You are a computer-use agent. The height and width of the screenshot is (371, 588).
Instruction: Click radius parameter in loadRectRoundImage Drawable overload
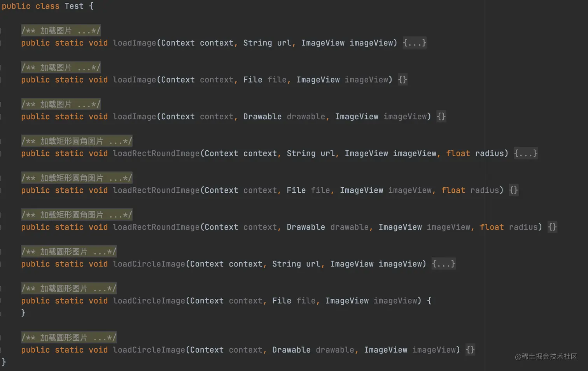pos(523,227)
